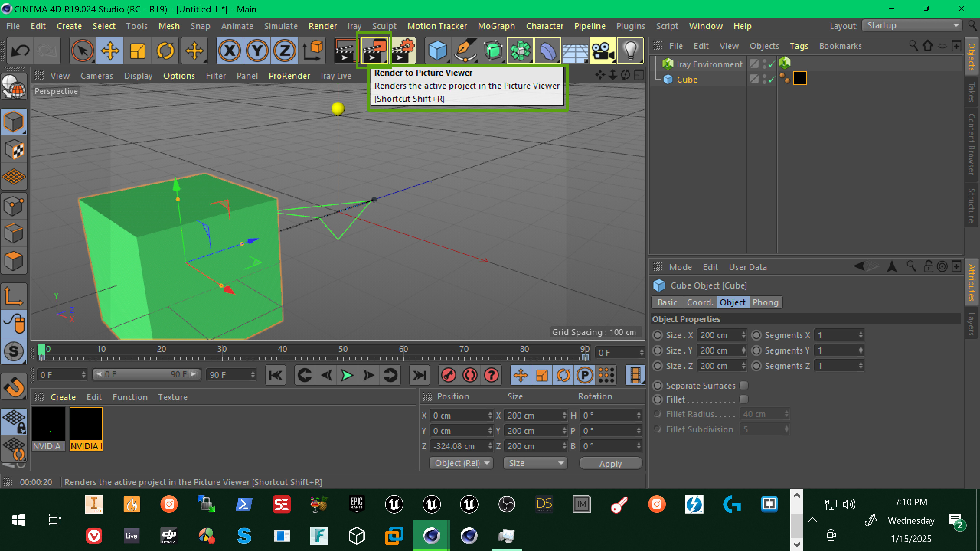Switch to Texture mode checkered cube icon
Viewport: 980px width, 551px height.
14,149
